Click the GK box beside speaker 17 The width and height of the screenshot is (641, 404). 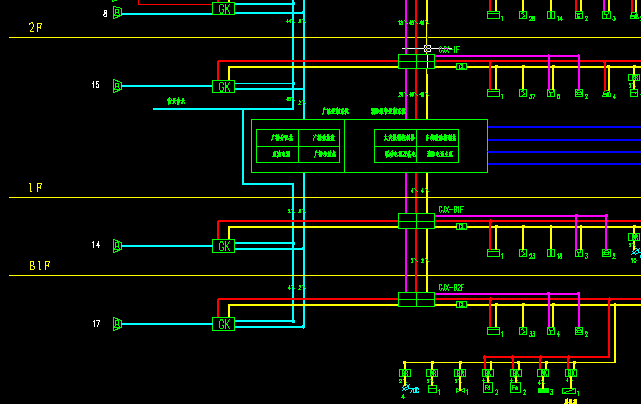tap(224, 324)
